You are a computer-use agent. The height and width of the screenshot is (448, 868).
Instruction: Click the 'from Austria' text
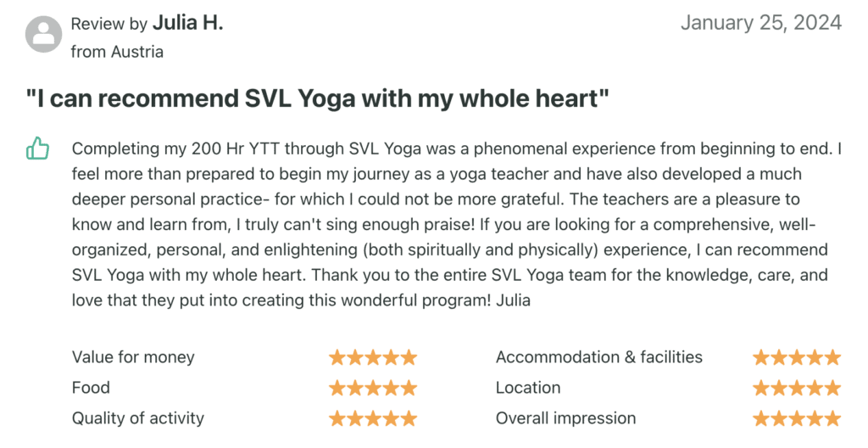coord(117,52)
